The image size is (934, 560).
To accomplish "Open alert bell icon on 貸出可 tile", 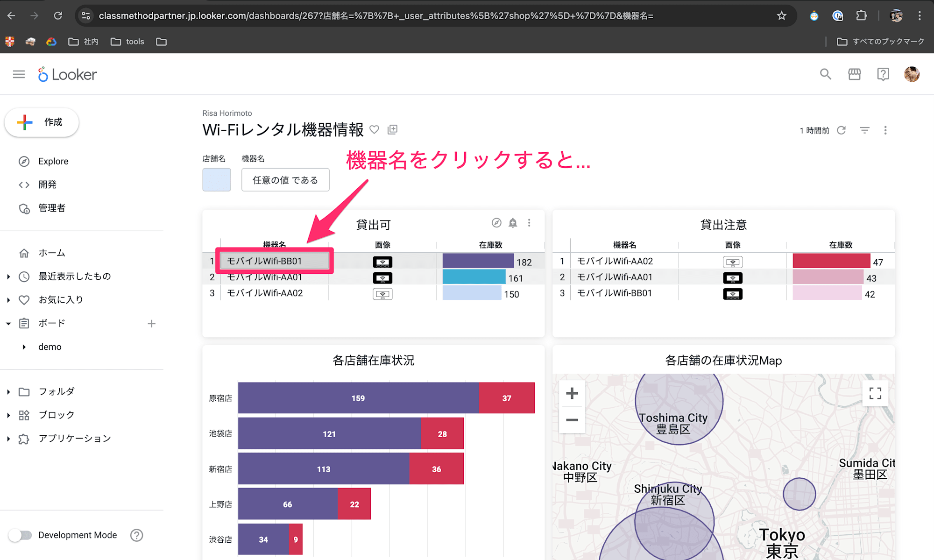I will (x=513, y=223).
